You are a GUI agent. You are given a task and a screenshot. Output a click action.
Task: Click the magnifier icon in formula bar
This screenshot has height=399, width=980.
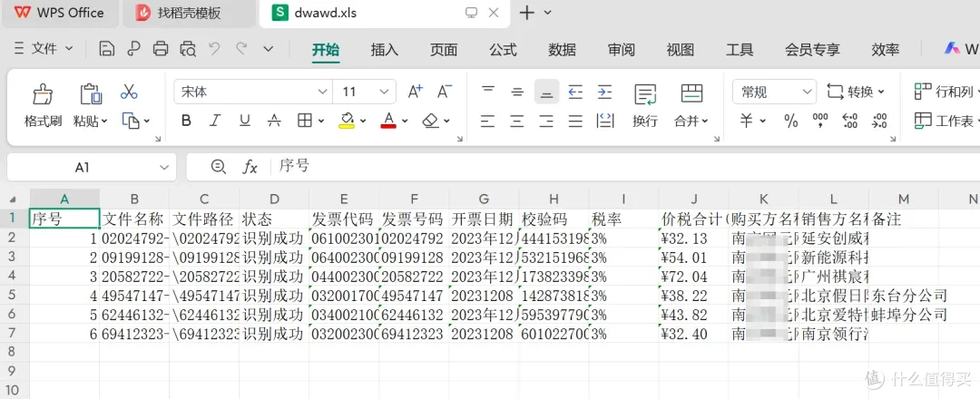click(x=218, y=166)
